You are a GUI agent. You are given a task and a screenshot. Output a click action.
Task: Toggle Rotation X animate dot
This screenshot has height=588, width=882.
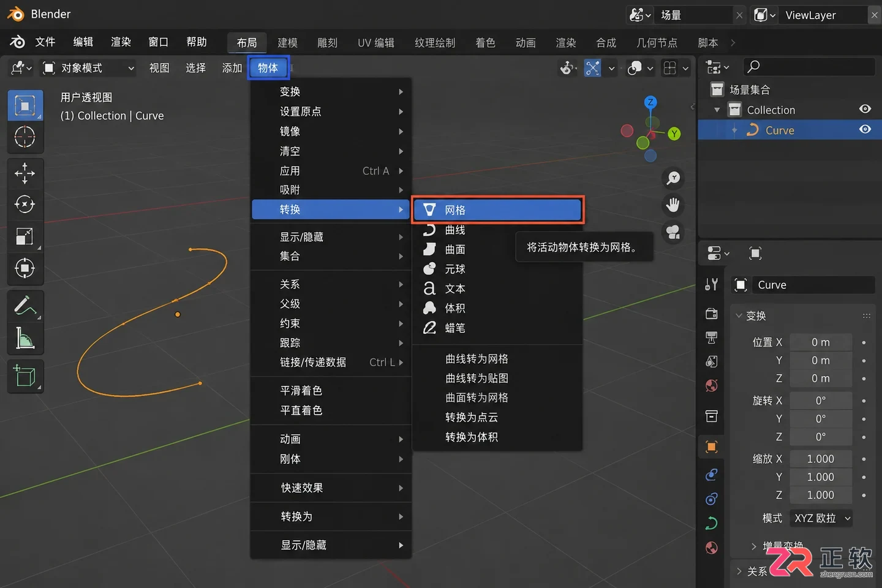point(864,401)
